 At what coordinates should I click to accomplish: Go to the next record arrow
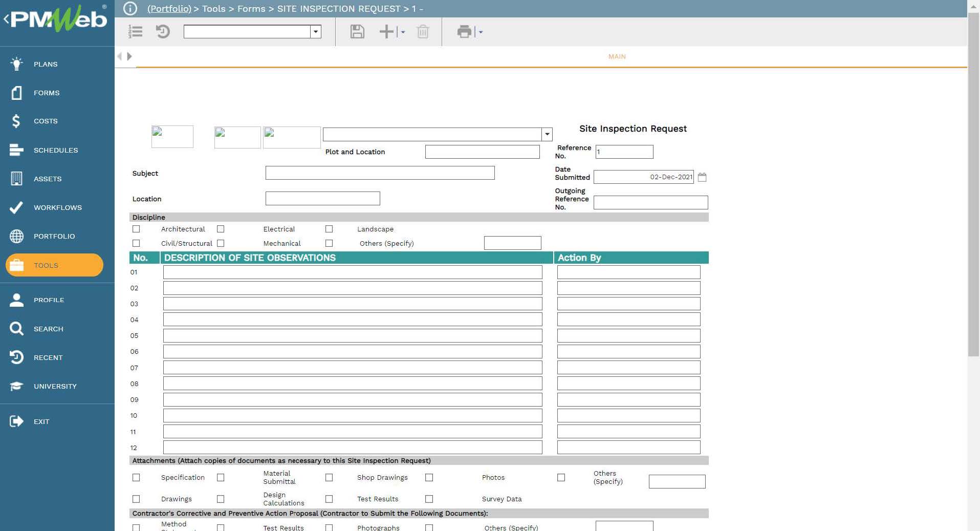[x=129, y=56]
